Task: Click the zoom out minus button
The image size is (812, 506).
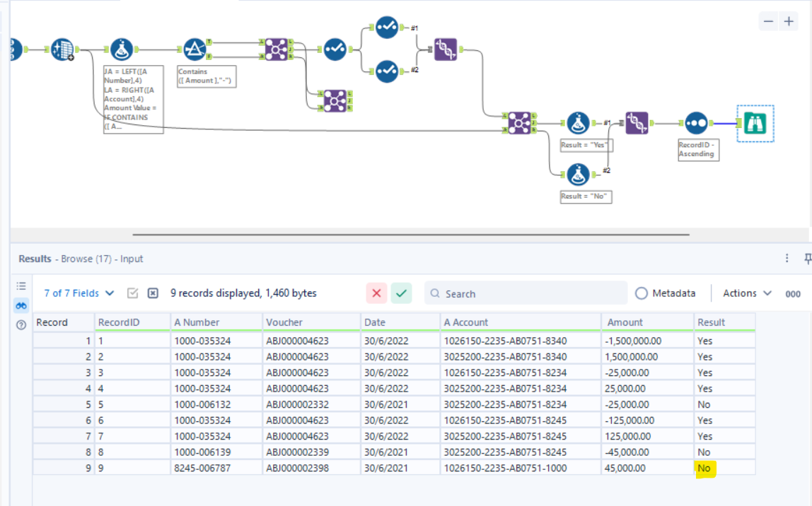Action: 768,21
